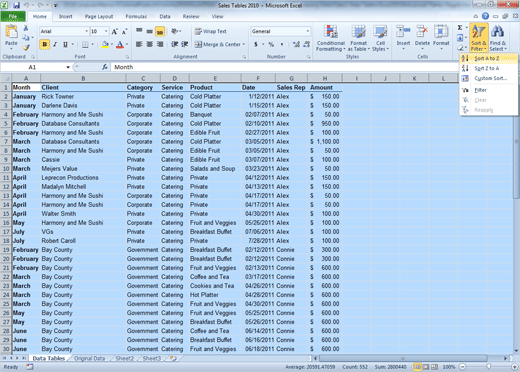Click the Save icon in Quick Access Toolbar
520x372 pixels.
(x=16, y=5)
